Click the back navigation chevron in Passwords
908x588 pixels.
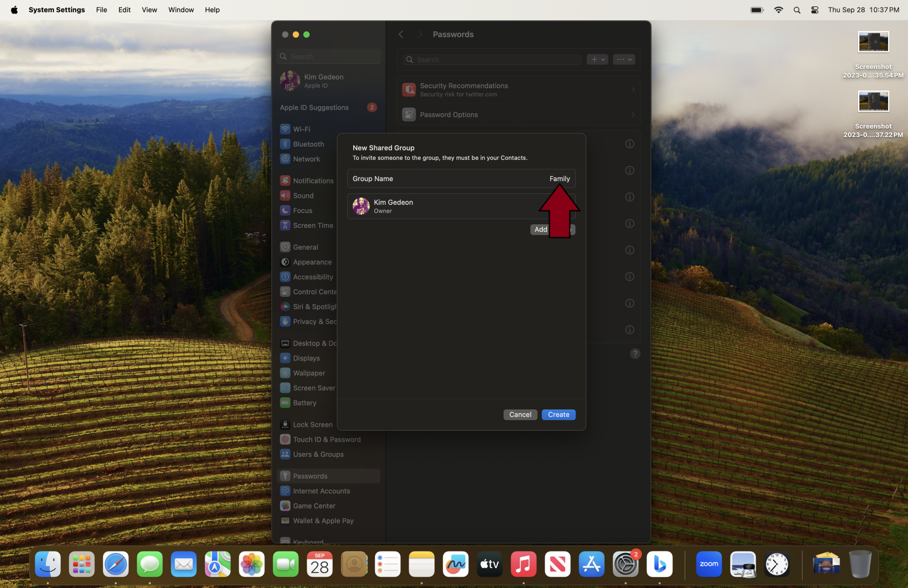pos(401,34)
